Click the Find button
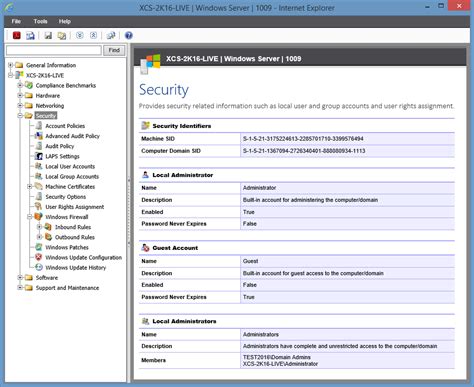Screen dimensions: 474x387 pyautogui.click(x=114, y=50)
